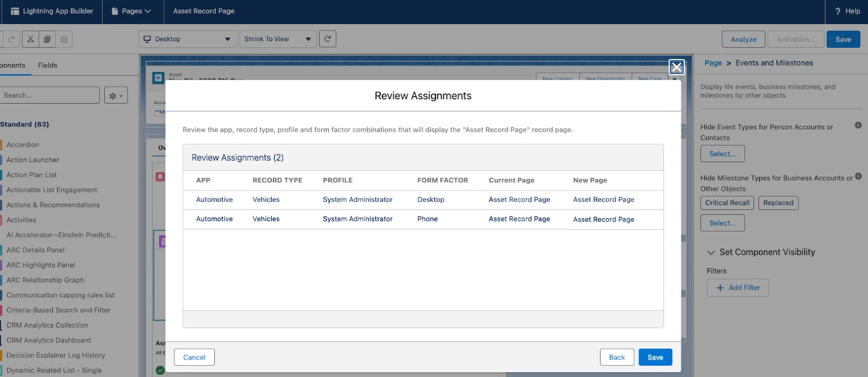The height and width of the screenshot is (377, 868).
Task: Click the top toolbar Save button
Action: point(843,40)
